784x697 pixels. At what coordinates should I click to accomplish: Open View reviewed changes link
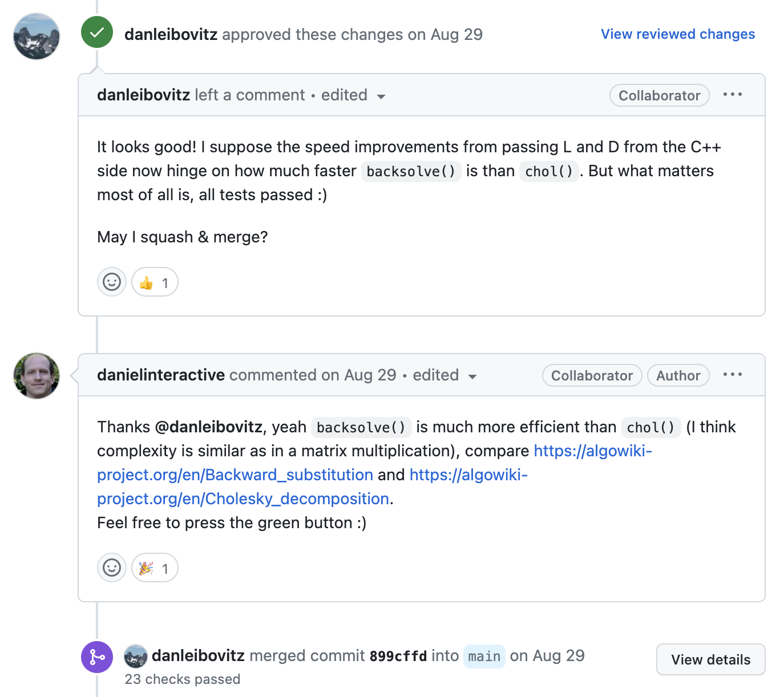coord(677,34)
